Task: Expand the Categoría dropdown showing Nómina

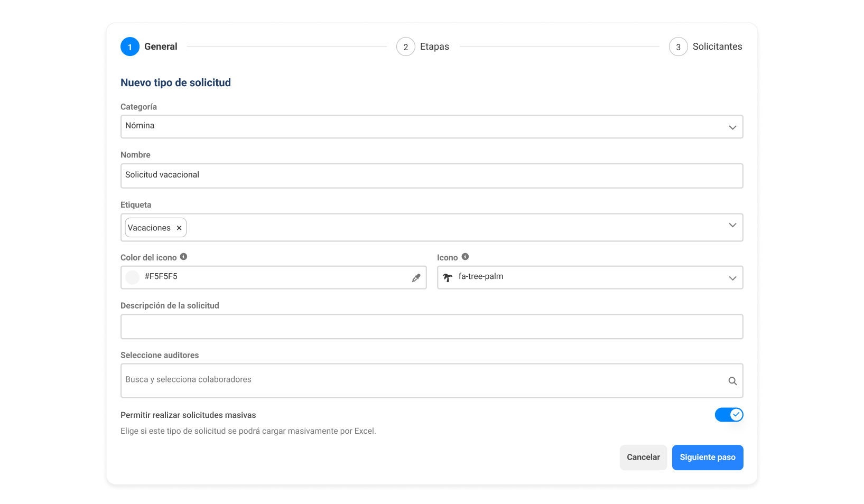Action: coord(732,127)
